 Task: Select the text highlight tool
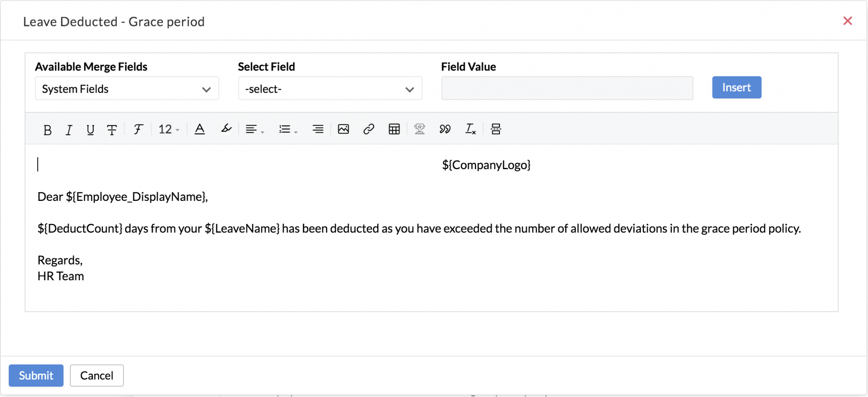[226, 129]
